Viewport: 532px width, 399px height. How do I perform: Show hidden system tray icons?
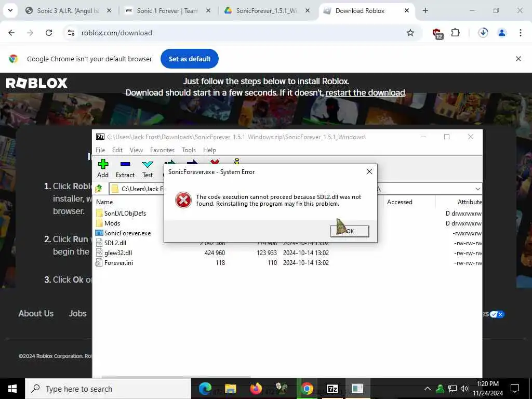pyautogui.click(x=428, y=389)
